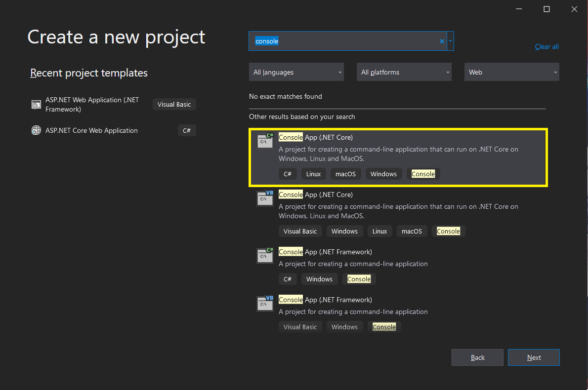Image resolution: width=588 pixels, height=390 pixels.
Task: Click the Console tag under VB .NET Framework template
Action: (x=384, y=327)
